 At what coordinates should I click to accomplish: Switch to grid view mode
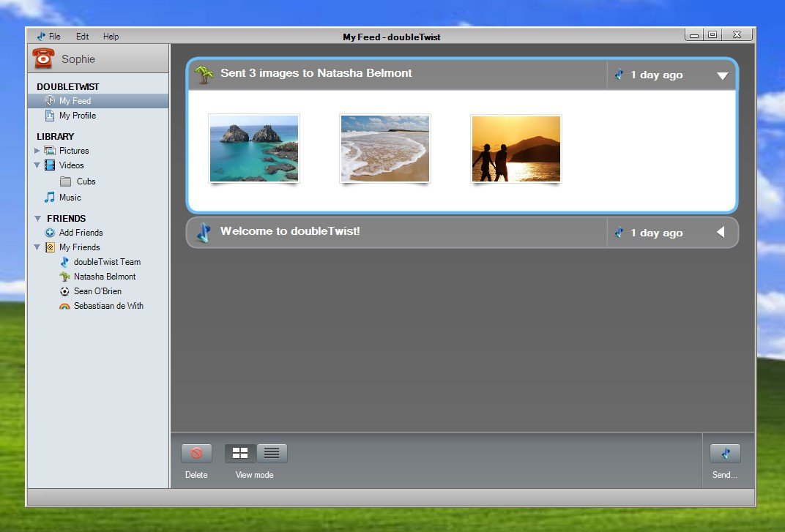click(240, 454)
